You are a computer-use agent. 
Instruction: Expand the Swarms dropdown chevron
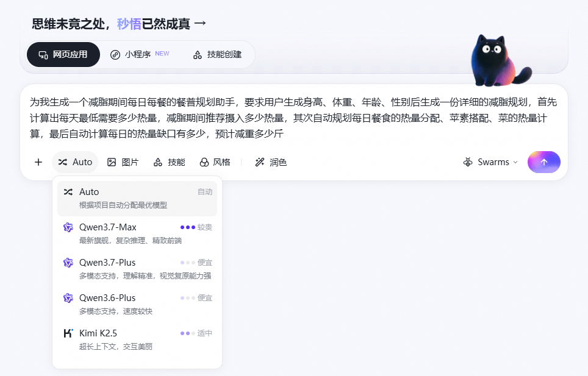point(515,162)
